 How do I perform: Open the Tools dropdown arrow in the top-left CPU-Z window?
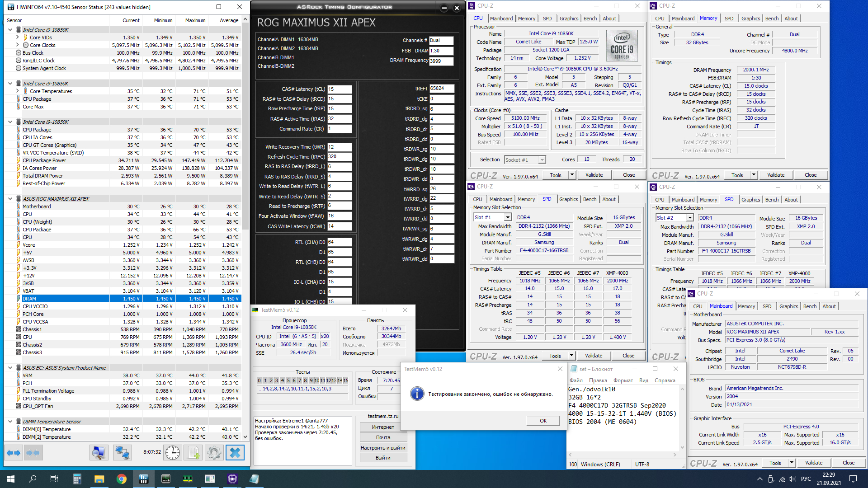point(572,175)
